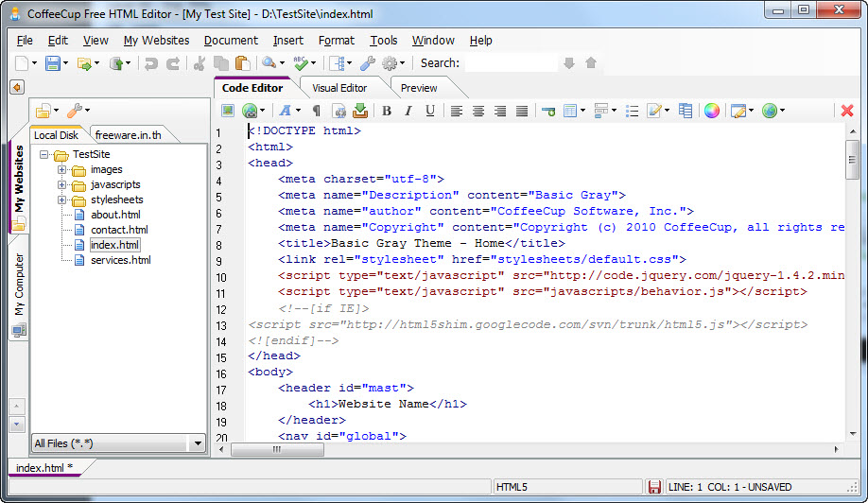Click the Save file icon
Viewport: 868px width, 503px height.
click(53, 63)
